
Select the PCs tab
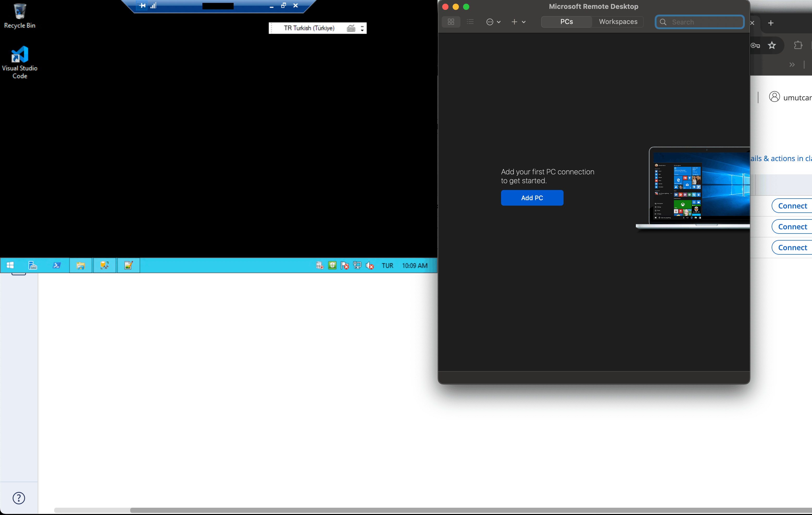566,22
